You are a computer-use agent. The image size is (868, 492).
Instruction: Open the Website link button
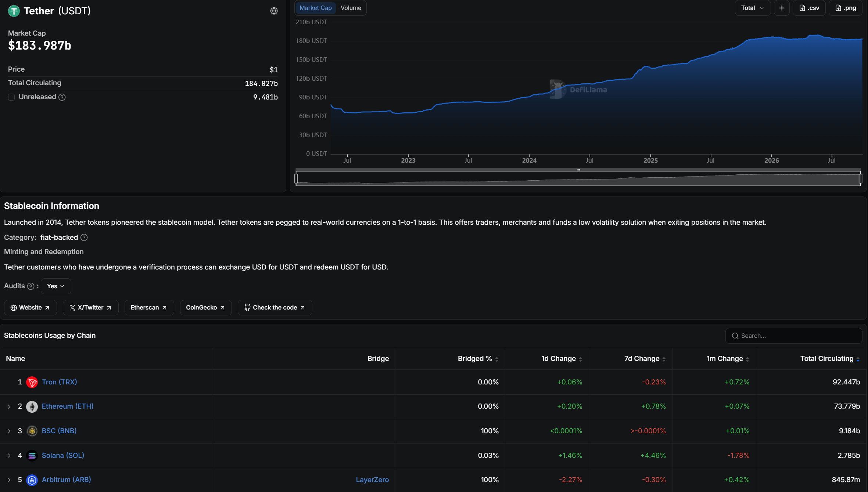(x=30, y=308)
